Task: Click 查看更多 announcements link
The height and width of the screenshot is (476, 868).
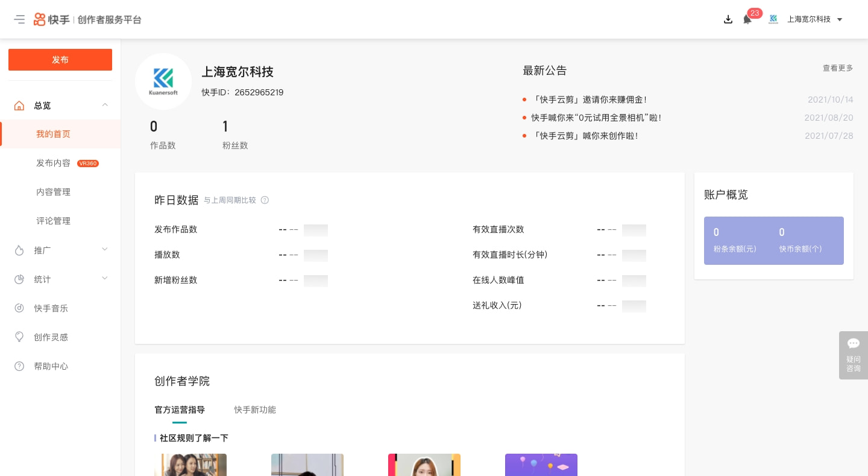Action: (838, 68)
